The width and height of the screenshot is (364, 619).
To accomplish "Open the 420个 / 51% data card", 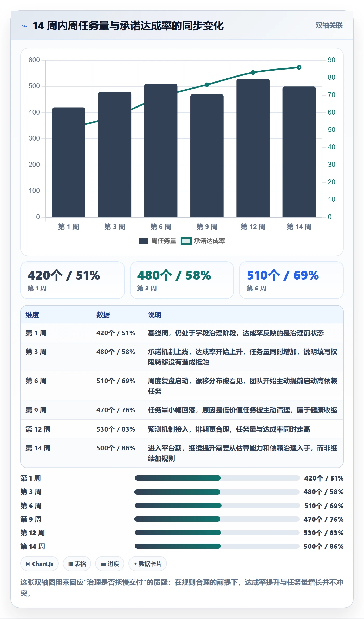I will pos(73,280).
